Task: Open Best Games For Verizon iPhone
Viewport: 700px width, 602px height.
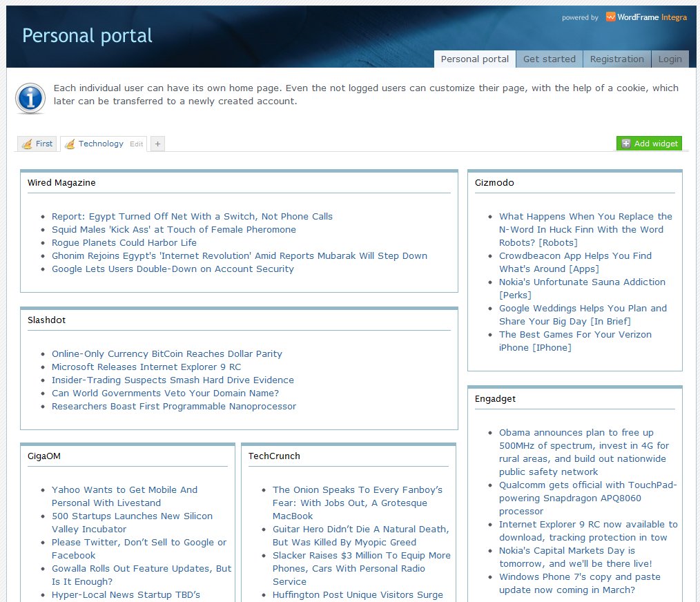Action: coord(576,341)
